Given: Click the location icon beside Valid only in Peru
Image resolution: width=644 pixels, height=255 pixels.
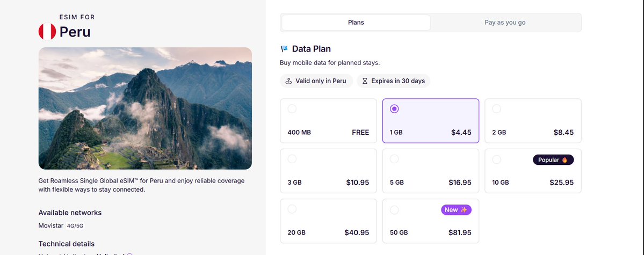Looking at the screenshot, I should [288, 81].
